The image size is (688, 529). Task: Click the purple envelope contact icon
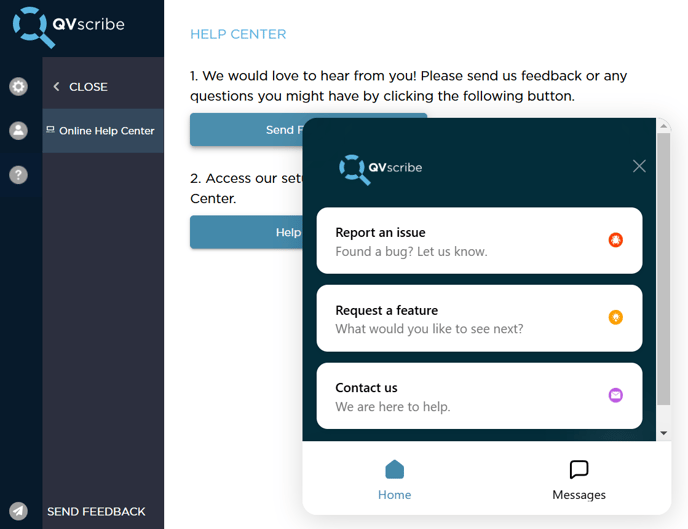pos(616,395)
